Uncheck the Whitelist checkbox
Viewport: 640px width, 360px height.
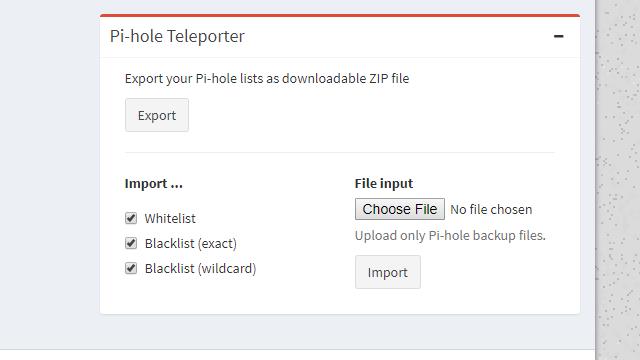tap(131, 218)
